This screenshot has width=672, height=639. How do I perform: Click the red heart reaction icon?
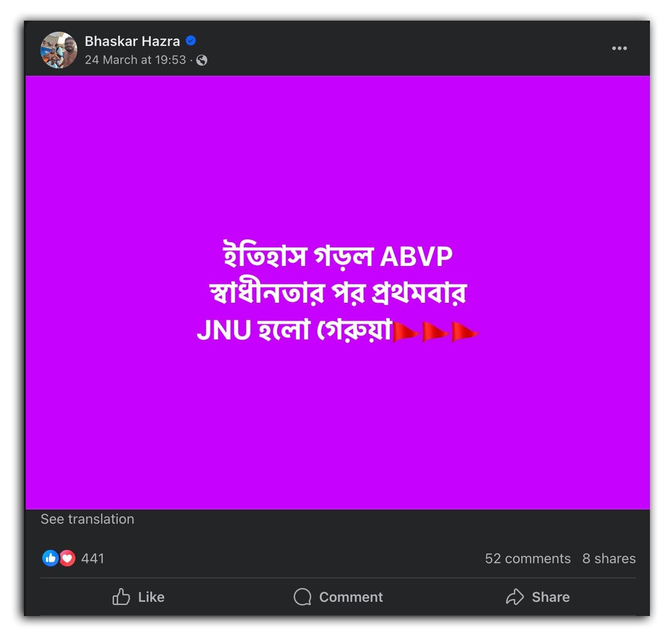67,558
